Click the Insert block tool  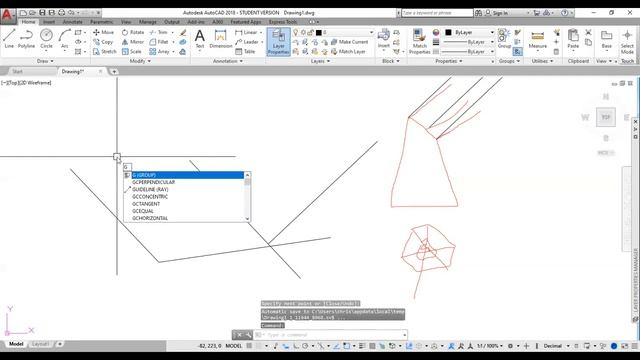[x=383, y=39]
